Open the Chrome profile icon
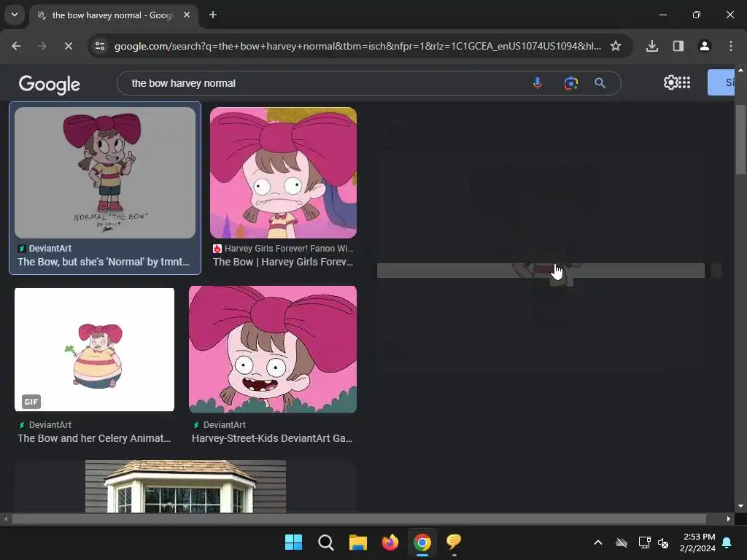Viewport: 747px width, 560px height. (704, 46)
